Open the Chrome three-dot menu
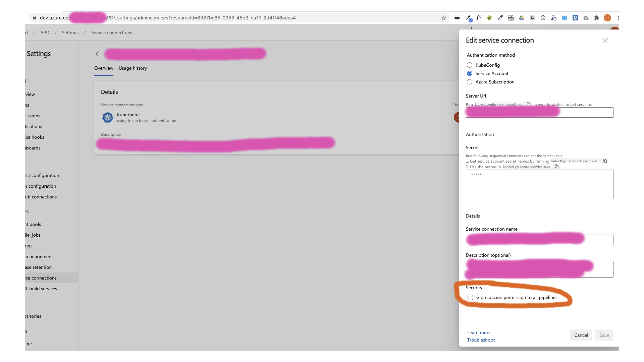The width and height of the screenshot is (644, 362). (618, 18)
